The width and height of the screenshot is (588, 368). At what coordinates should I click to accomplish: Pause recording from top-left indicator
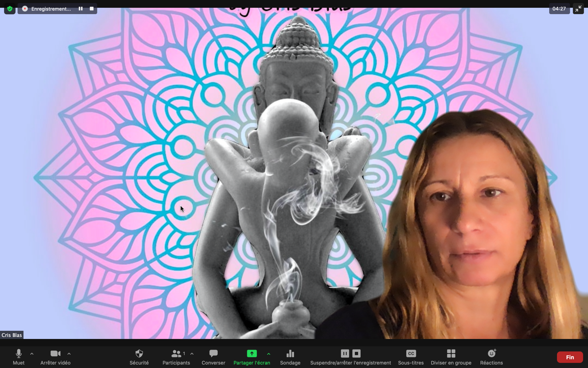(81, 9)
